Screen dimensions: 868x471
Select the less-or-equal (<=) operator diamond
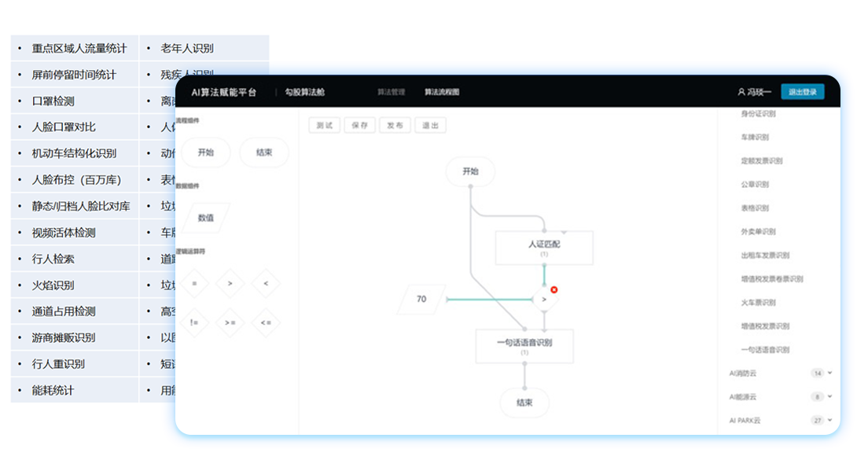pos(266,322)
